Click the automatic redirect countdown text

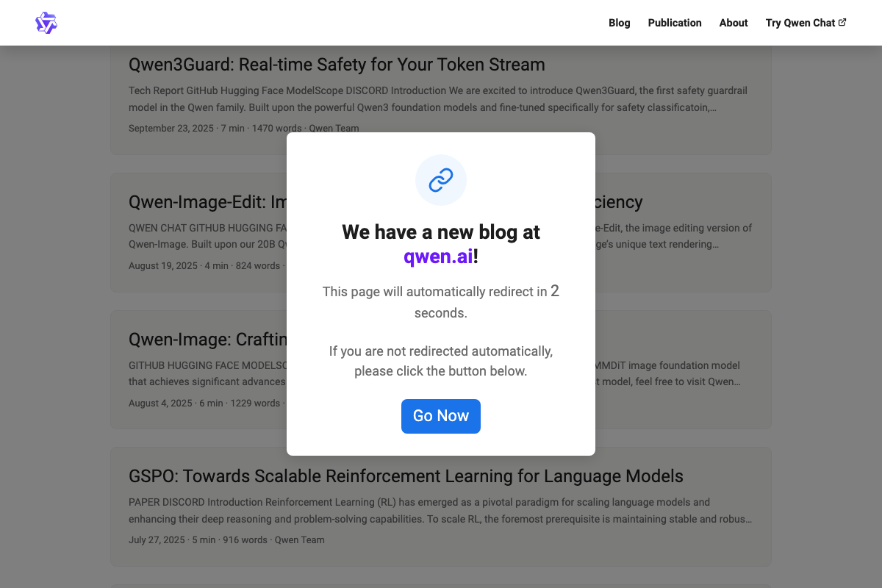pyautogui.click(x=441, y=301)
